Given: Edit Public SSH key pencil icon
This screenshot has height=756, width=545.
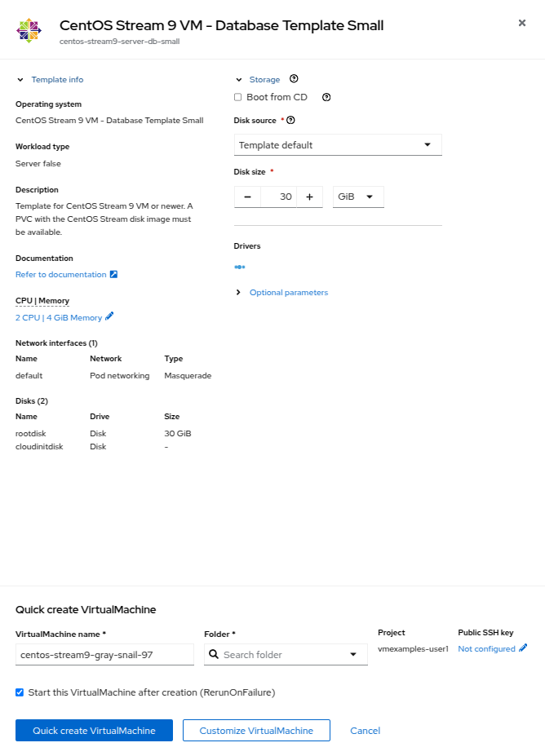Looking at the screenshot, I should coord(523,648).
